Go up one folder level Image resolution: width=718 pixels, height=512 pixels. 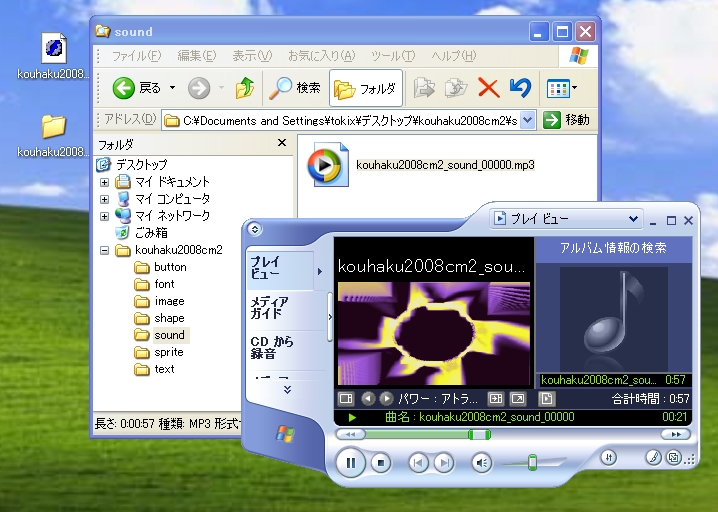pyautogui.click(x=245, y=87)
